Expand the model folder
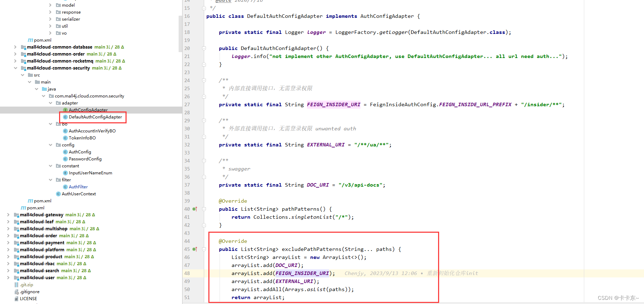Viewport: 644px width, 304px height. 50,5
